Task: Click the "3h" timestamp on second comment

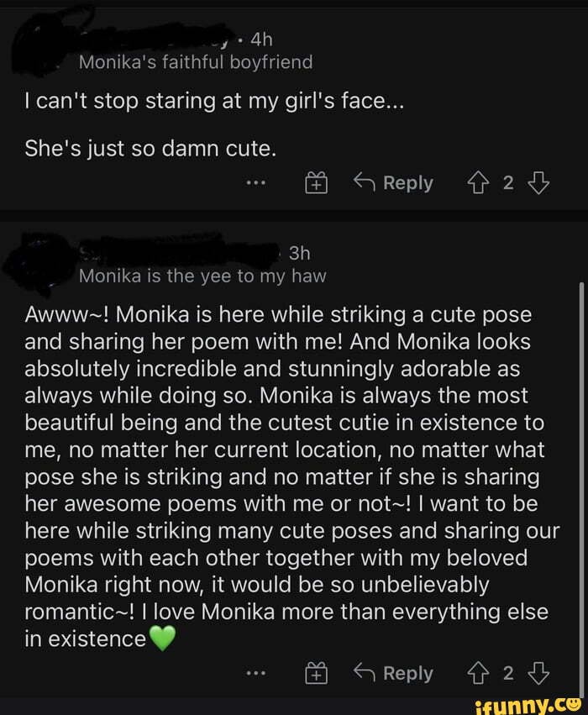Action: 300,253
